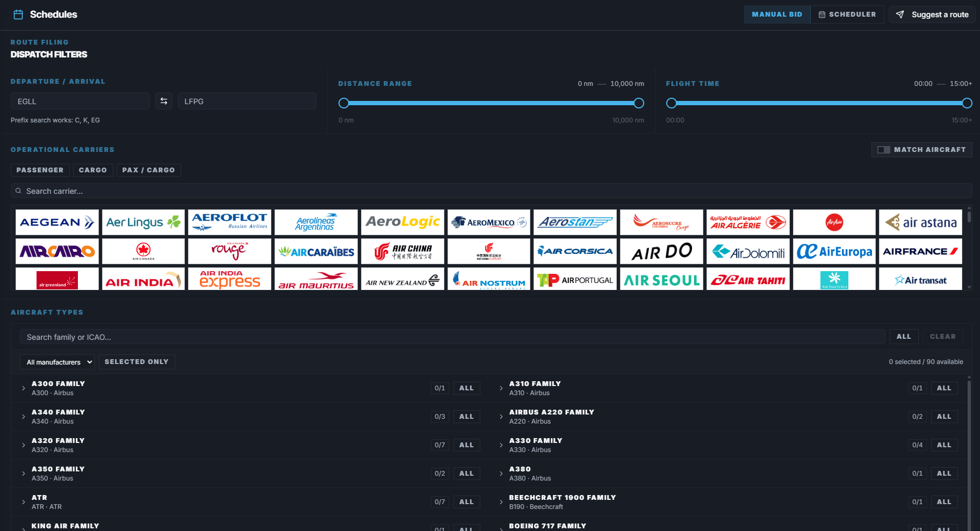Select all A380 aircraft
The height and width of the screenshot is (531, 980).
(x=944, y=474)
